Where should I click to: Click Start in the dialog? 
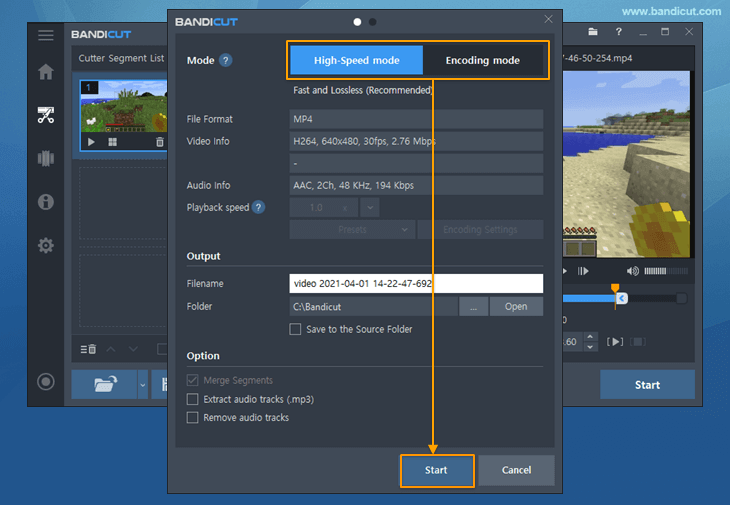tap(437, 471)
